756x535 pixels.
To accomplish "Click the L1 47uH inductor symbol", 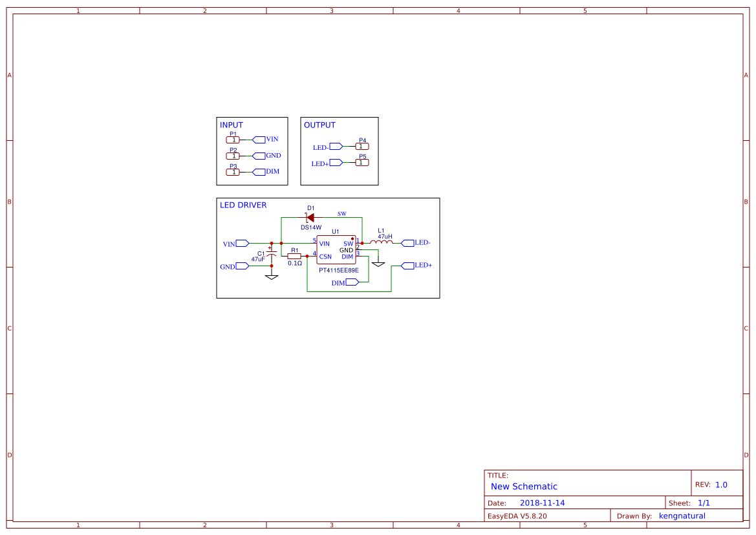I will [x=382, y=242].
